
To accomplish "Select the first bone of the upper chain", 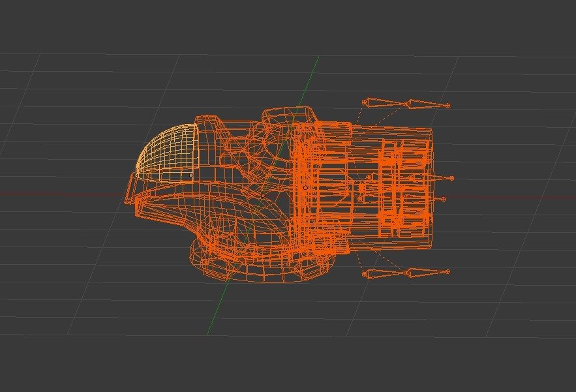I will pos(386,103).
